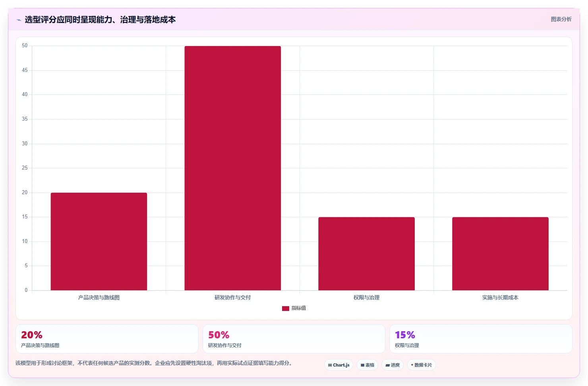Click the 权限与治理 x-axis label
The height and width of the screenshot is (386, 588).
(x=366, y=297)
